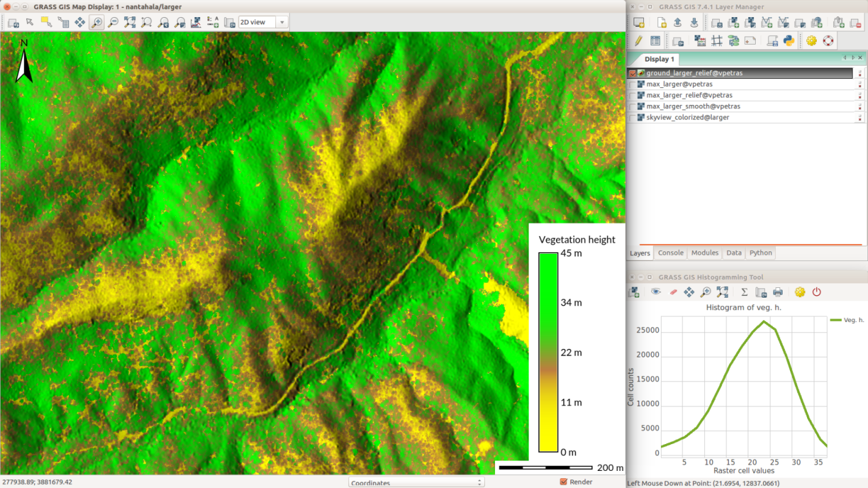
Task: Open the Coordinates status bar dropdown
Action: click(x=416, y=483)
